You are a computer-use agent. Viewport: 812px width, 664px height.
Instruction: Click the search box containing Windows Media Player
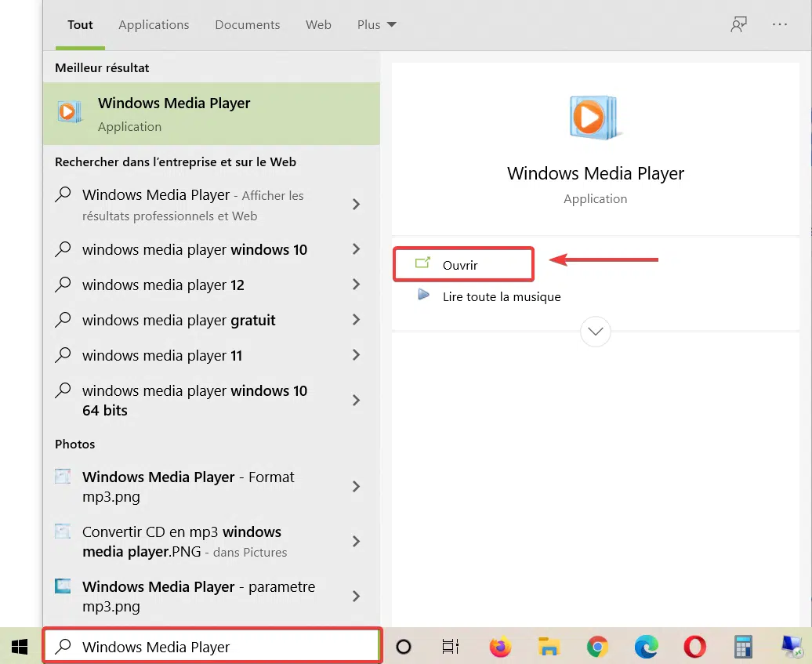tap(213, 646)
